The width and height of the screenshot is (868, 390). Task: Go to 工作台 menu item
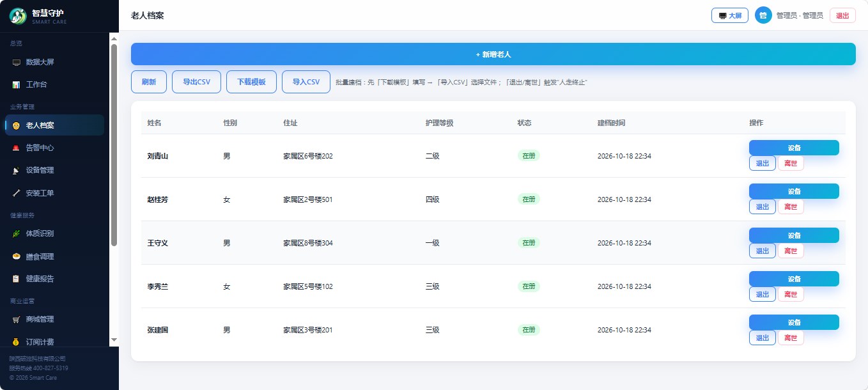(54, 84)
